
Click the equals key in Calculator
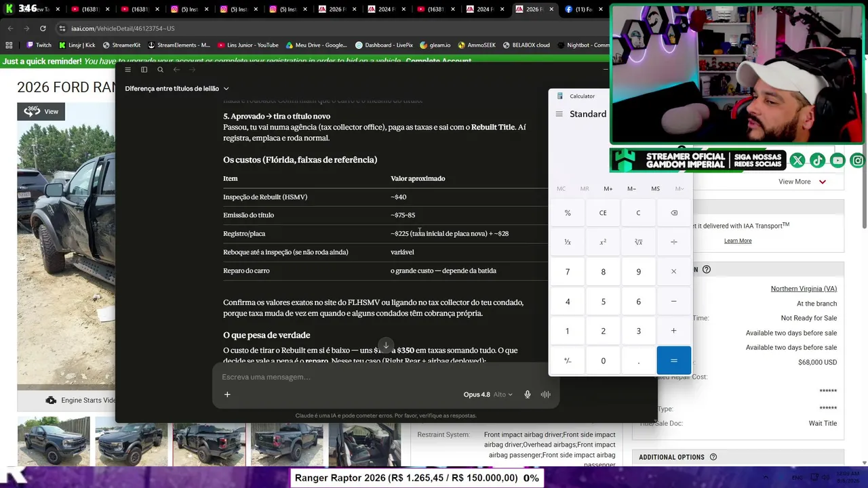pyautogui.click(x=674, y=361)
